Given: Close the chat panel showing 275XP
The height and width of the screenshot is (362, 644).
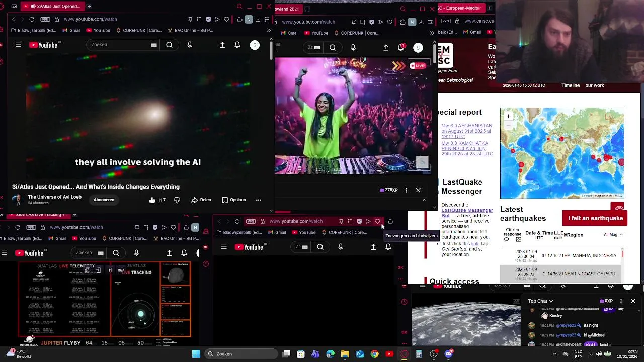Looking at the screenshot, I should tap(418, 190).
